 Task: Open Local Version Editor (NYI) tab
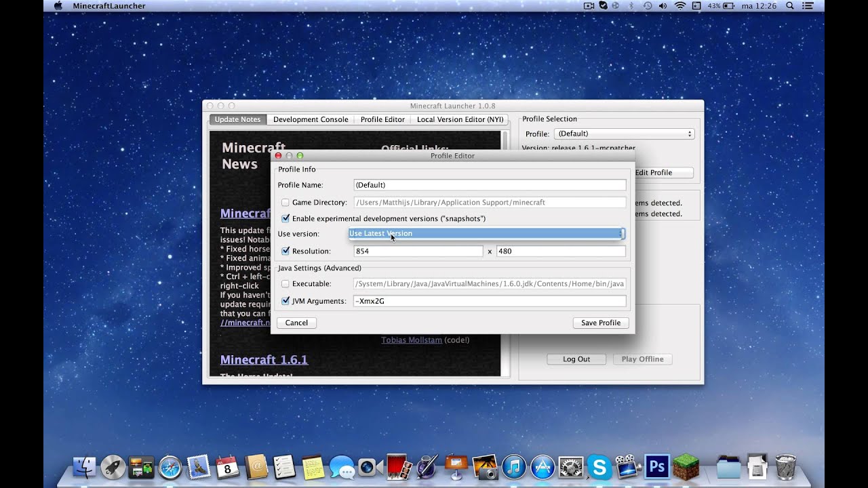coord(460,119)
